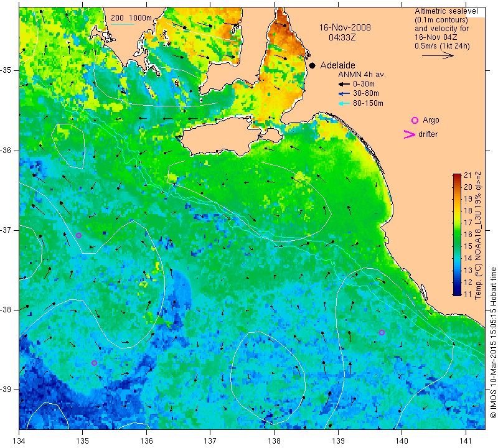Click the "80-150m" depth label
498x448 pixels.
pyautogui.click(x=368, y=103)
